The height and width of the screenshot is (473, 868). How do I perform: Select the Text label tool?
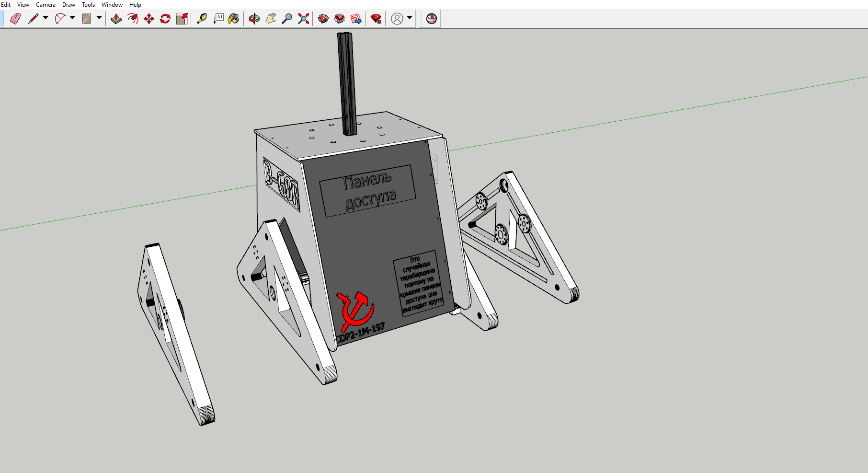[x=218, y=19]
